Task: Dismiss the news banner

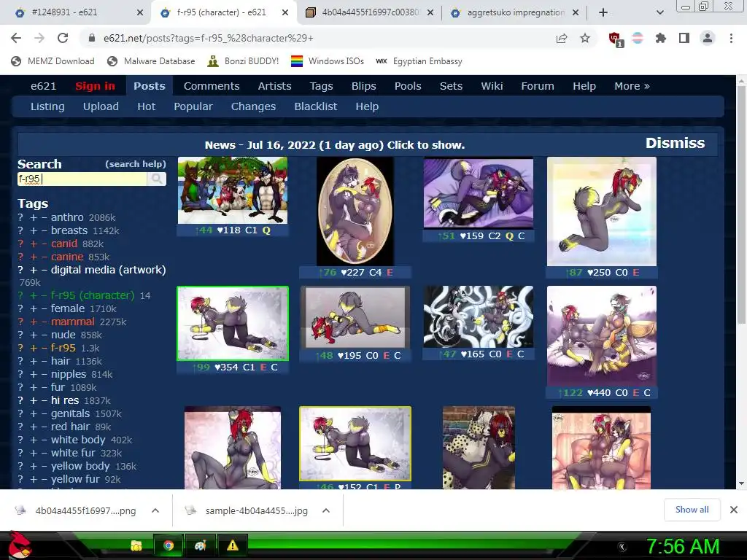Action: coord(675,144)
